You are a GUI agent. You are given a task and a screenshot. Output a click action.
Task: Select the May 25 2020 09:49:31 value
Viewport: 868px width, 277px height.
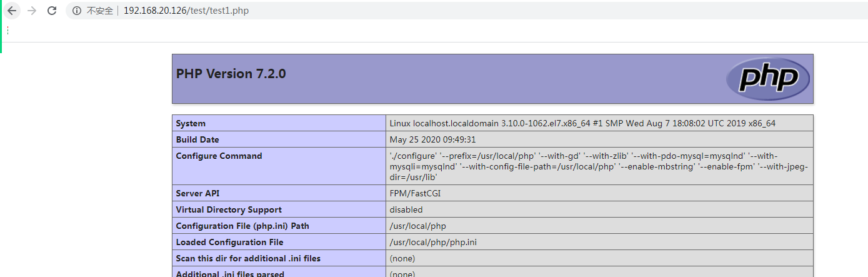pos(432,139)
